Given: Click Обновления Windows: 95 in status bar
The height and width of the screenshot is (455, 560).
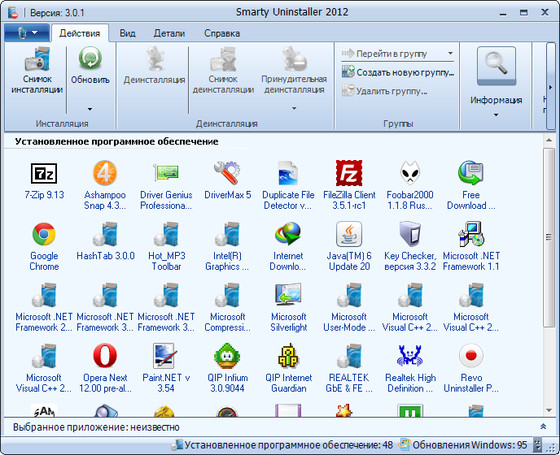Looking at the screenshot, I should coord(463,445).
